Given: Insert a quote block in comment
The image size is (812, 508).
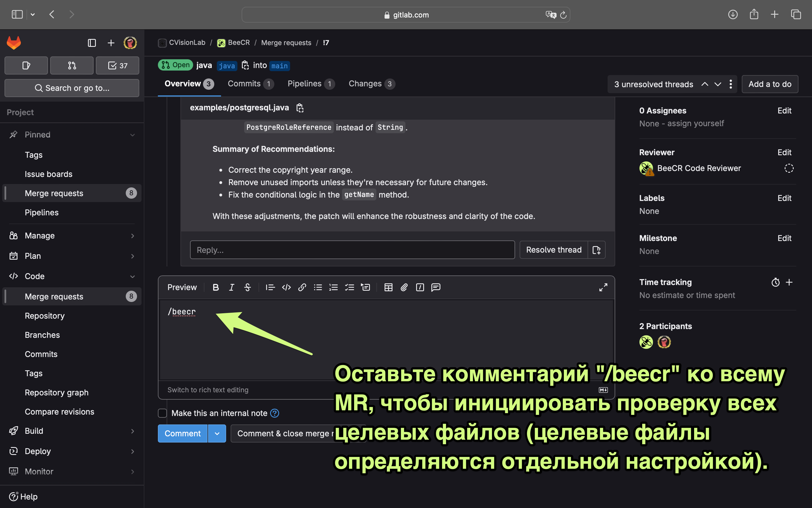Looking at the screenshot, I should [x=270, y=287].
